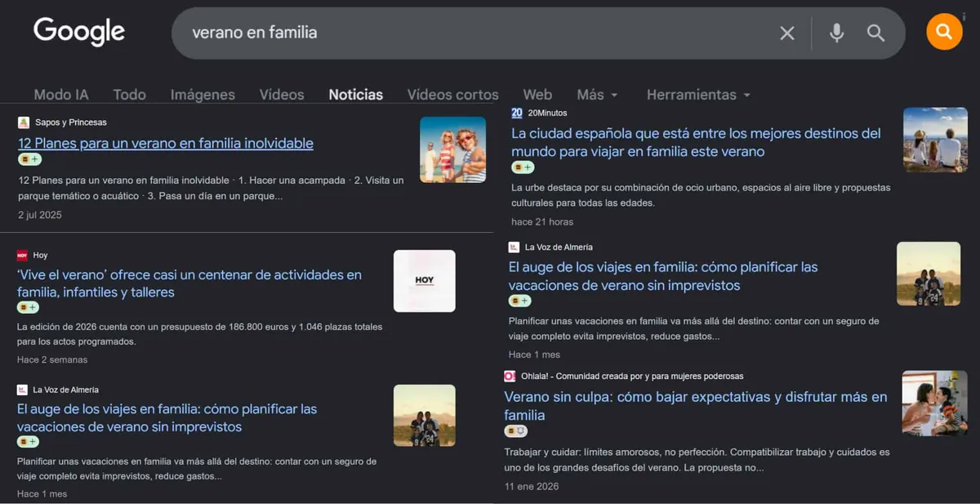
Task: Switch to the Web tab
Action: click(537, 95)
